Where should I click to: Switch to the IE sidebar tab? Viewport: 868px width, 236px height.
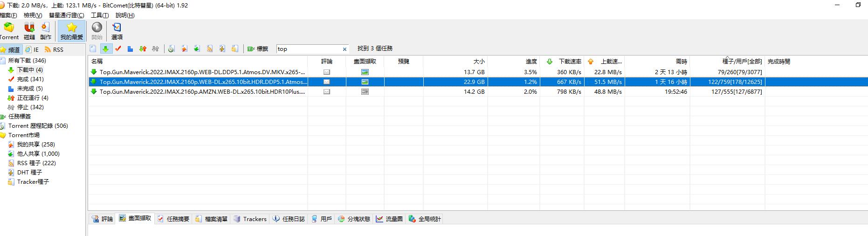[32, 49]
